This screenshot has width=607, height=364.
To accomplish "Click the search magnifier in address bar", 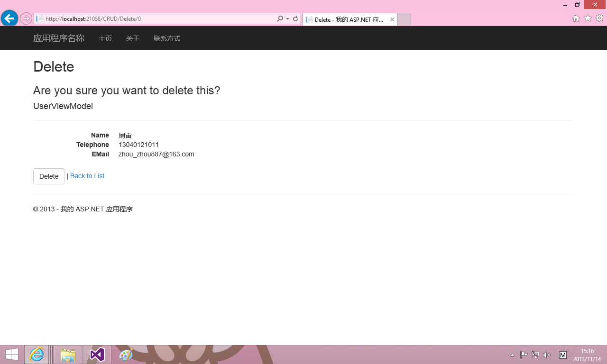I will (280, 18).
